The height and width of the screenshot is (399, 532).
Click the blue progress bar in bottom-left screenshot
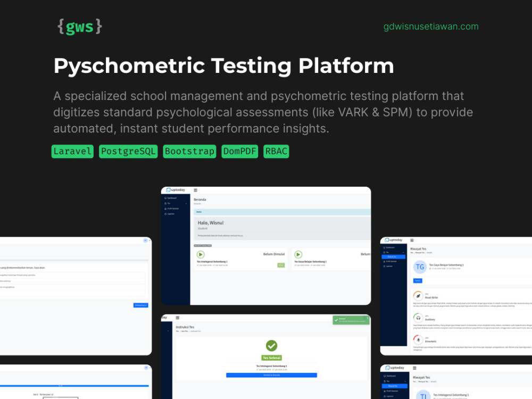click(x=74, y=386)
